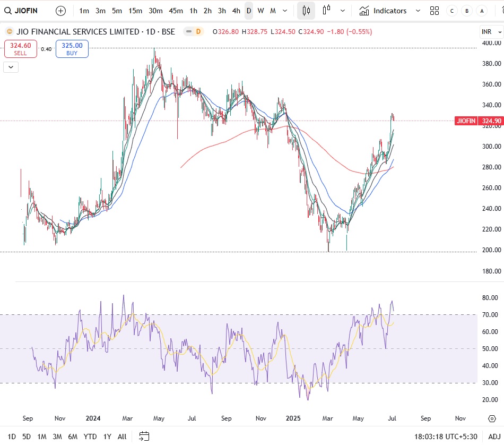
Task: Select the candlestick chart style icon
Action: point(306,11)
